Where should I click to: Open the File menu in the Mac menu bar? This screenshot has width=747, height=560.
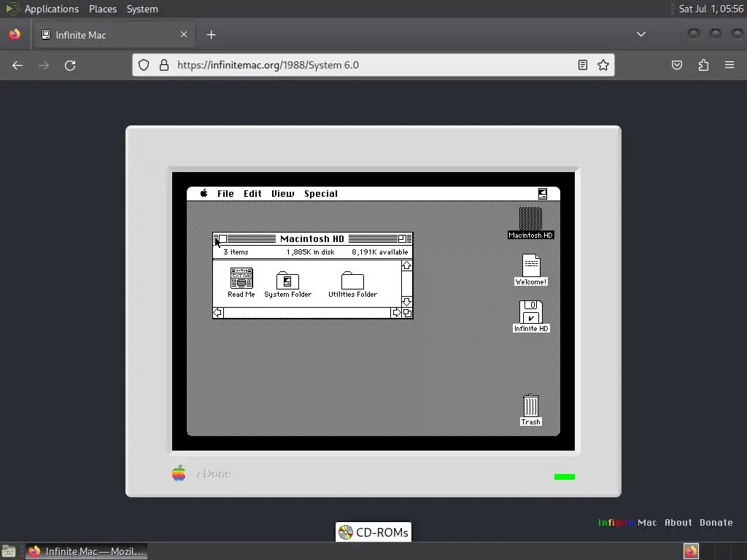coord(225,194)
